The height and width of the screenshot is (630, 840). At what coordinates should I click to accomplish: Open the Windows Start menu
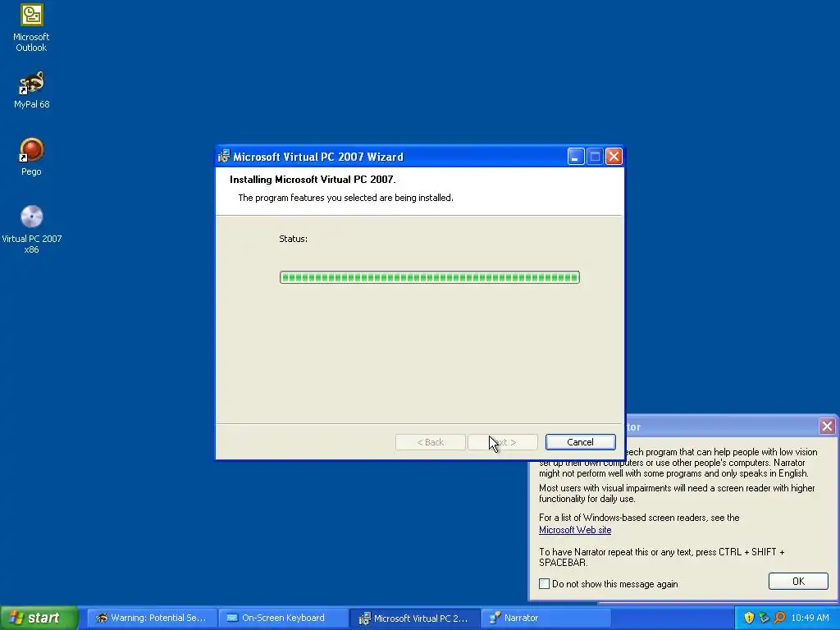pos(39,618)
